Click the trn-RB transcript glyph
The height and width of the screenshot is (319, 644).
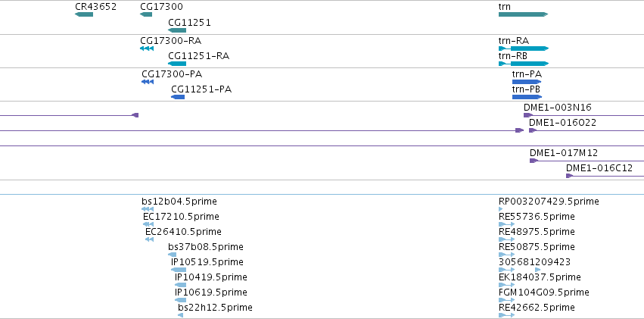(x=524, y=64)
